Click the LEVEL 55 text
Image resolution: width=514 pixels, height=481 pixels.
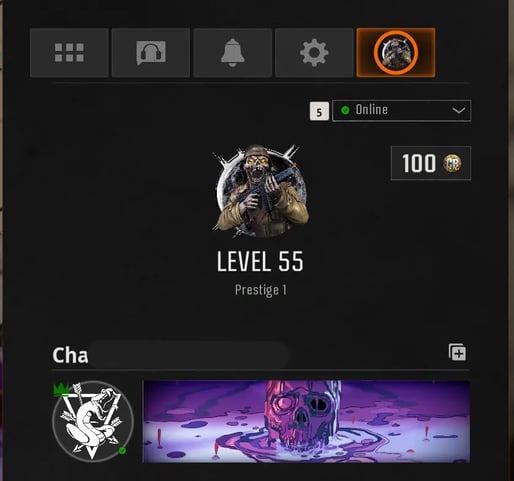coord(260,261)
